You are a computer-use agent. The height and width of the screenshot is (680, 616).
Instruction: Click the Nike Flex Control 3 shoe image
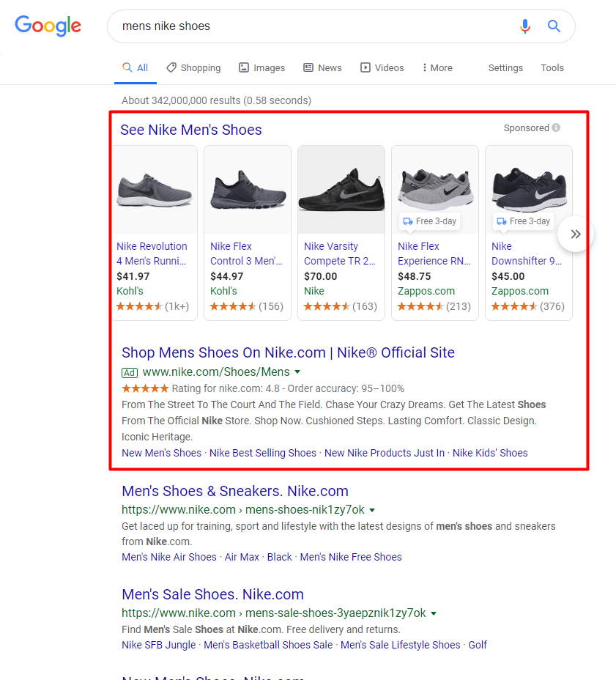point(248,190)
